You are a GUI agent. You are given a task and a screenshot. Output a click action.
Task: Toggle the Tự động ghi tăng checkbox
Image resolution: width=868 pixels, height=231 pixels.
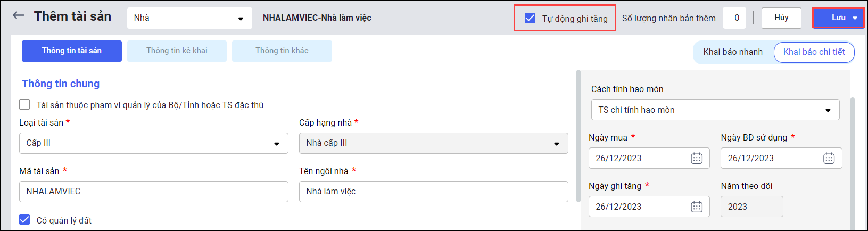tap(530, 18)
